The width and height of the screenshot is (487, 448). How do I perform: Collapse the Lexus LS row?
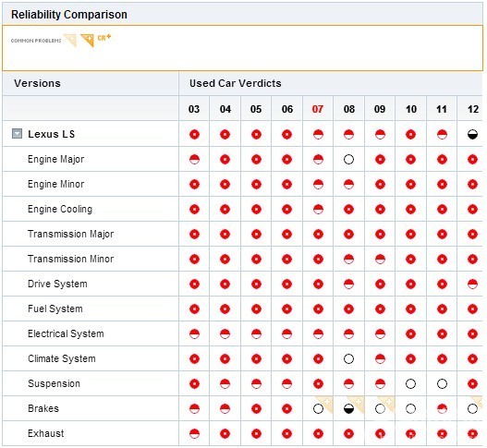pos(17,134)
